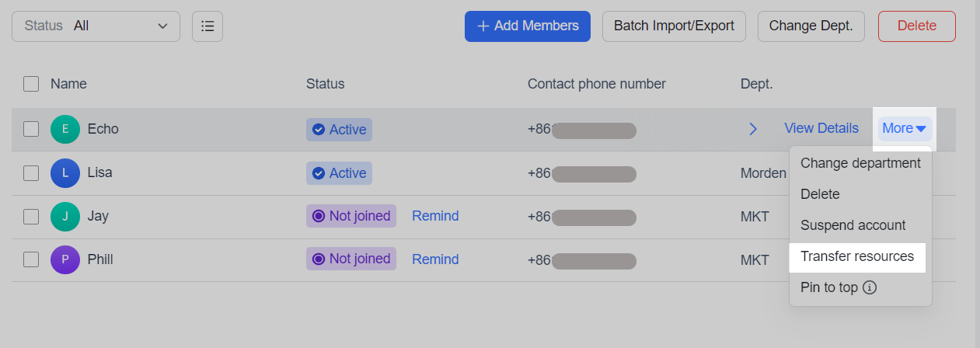This screenshot has height=348, width=980.
Task: Pick Change department menu option
Action: click(x=860, y=163)
